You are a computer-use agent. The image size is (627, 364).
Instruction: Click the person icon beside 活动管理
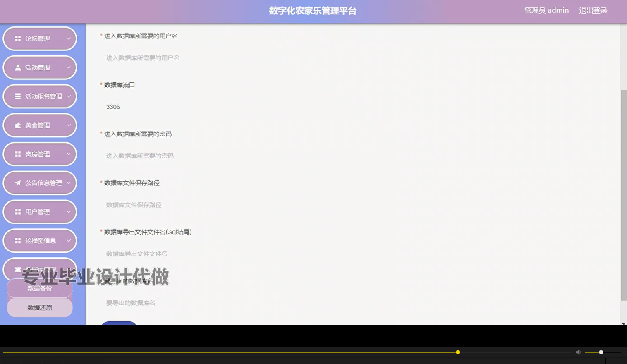(18, 67)
